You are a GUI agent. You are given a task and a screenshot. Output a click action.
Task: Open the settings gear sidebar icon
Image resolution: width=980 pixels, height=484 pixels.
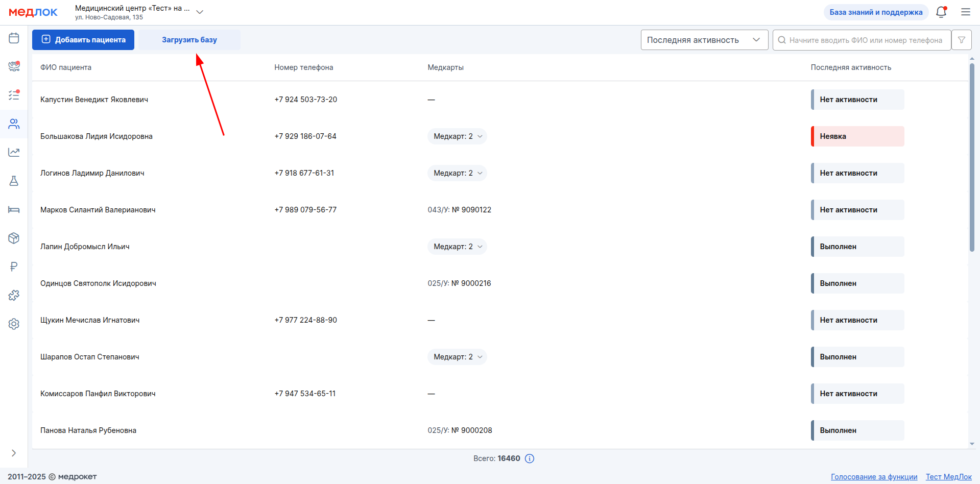click(x=14, y=324)
